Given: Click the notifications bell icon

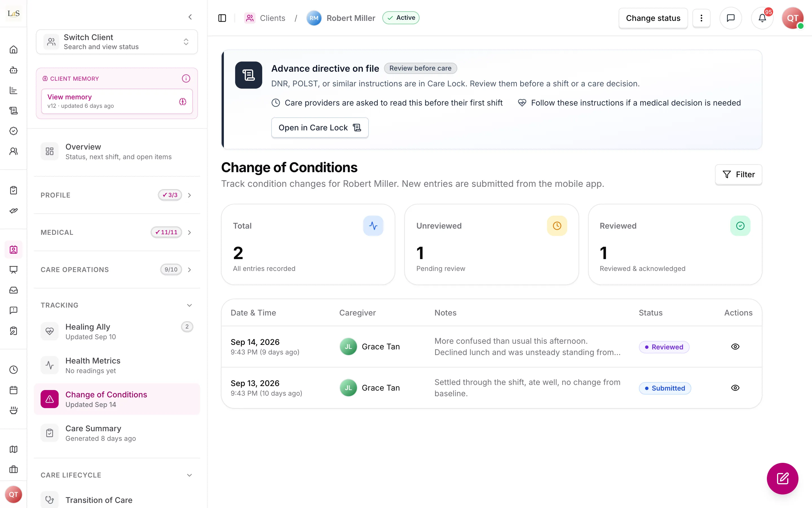Looking at the screenshot, I should 762,18.
